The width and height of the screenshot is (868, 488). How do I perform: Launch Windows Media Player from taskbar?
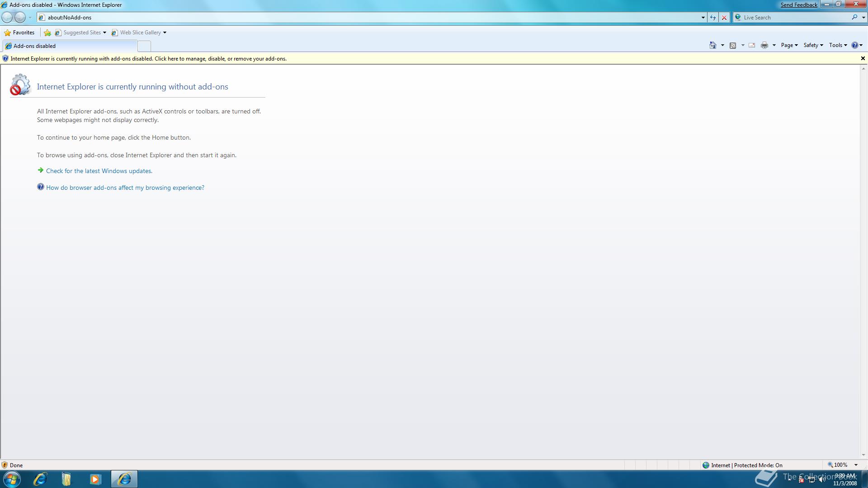[94, 479]
